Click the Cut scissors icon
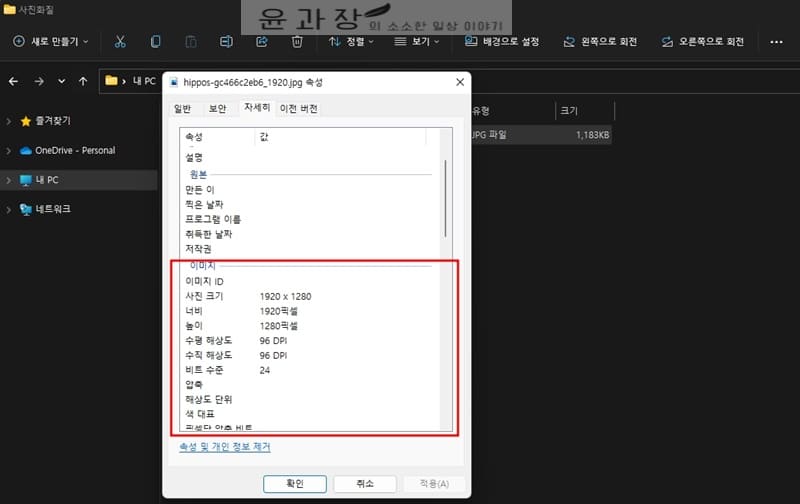 120,42
